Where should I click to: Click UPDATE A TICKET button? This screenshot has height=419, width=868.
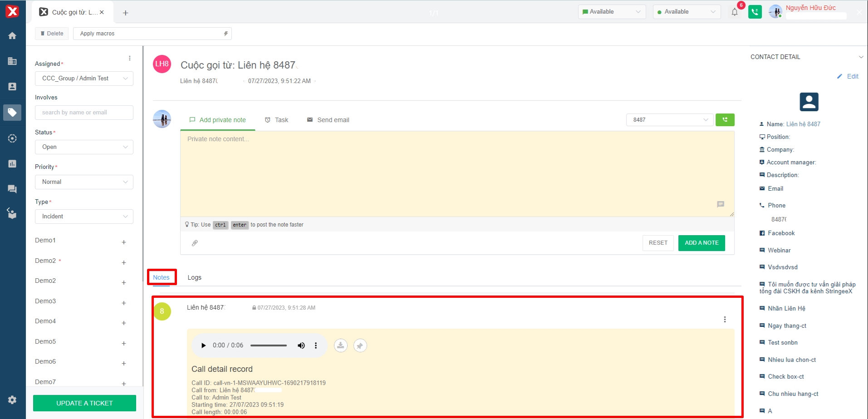[84, 403]
